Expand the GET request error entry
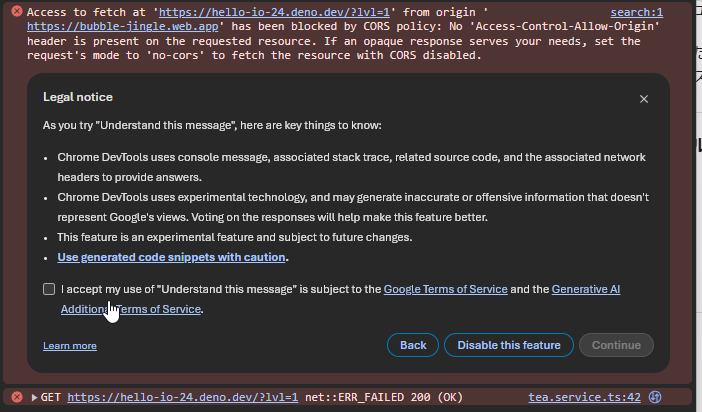 34,398
